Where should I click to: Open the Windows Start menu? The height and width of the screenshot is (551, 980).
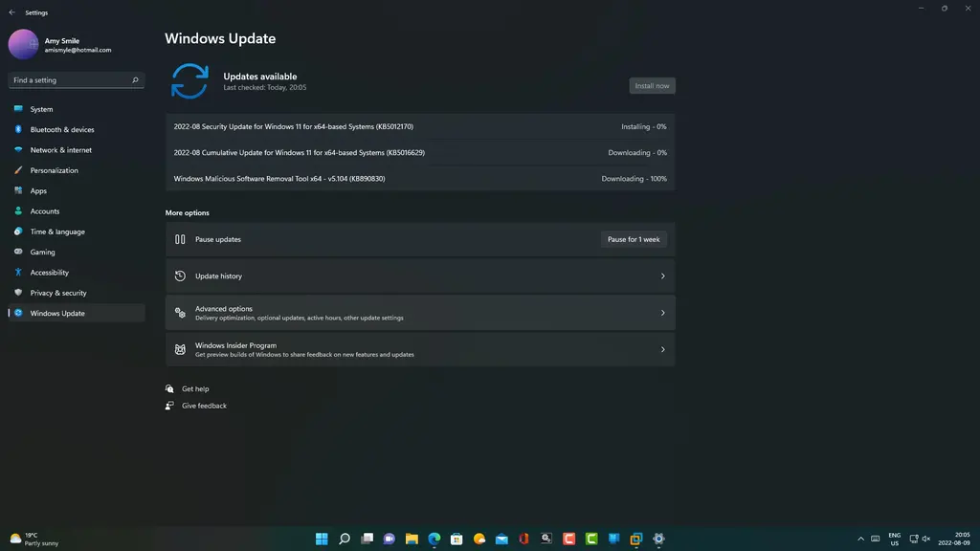click(322, 539)
